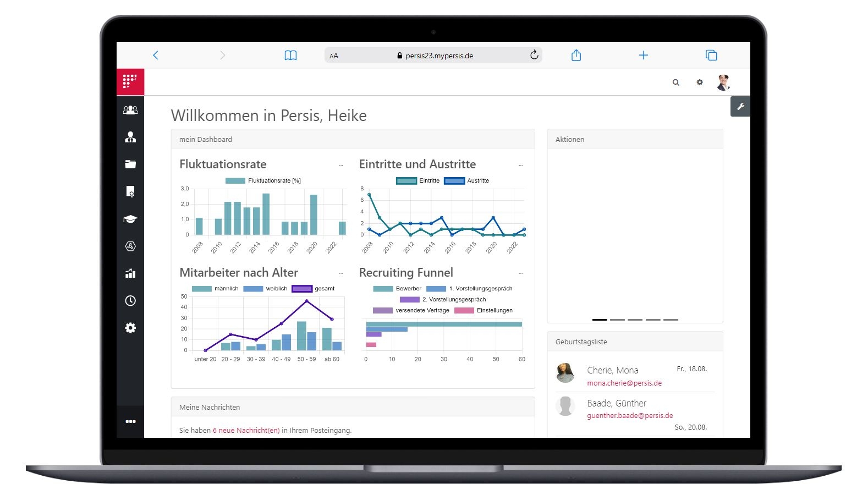Reload the page with the refresh icon
Image resolution: width=868 pixels, height=495 pixels.
click(x=534, y=54)
